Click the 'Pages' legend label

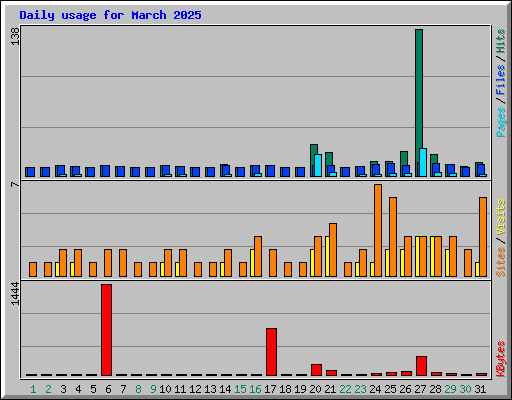pos(501,122)
